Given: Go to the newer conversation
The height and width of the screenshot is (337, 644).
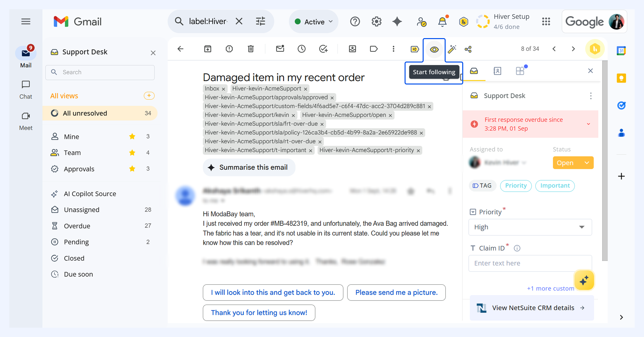Looking at the screenshot, I should (x=554, y=49).
